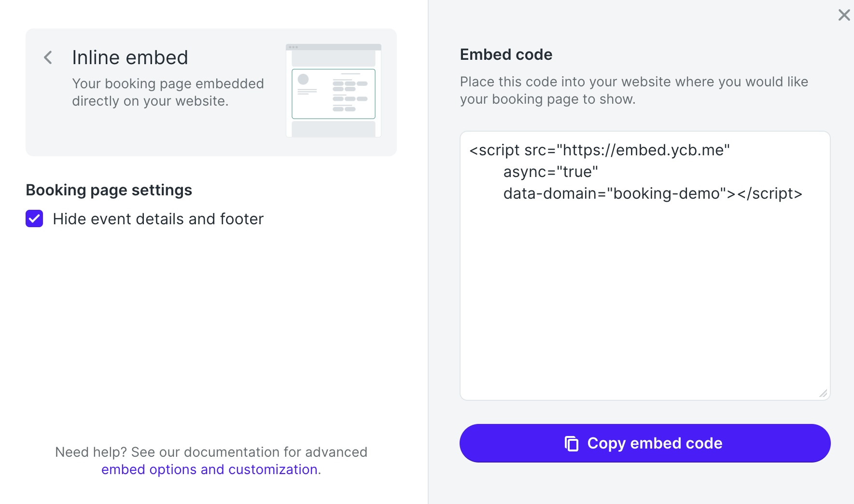Click the data-domain code line
The image size is (854, 504).
tap(652, 193)
